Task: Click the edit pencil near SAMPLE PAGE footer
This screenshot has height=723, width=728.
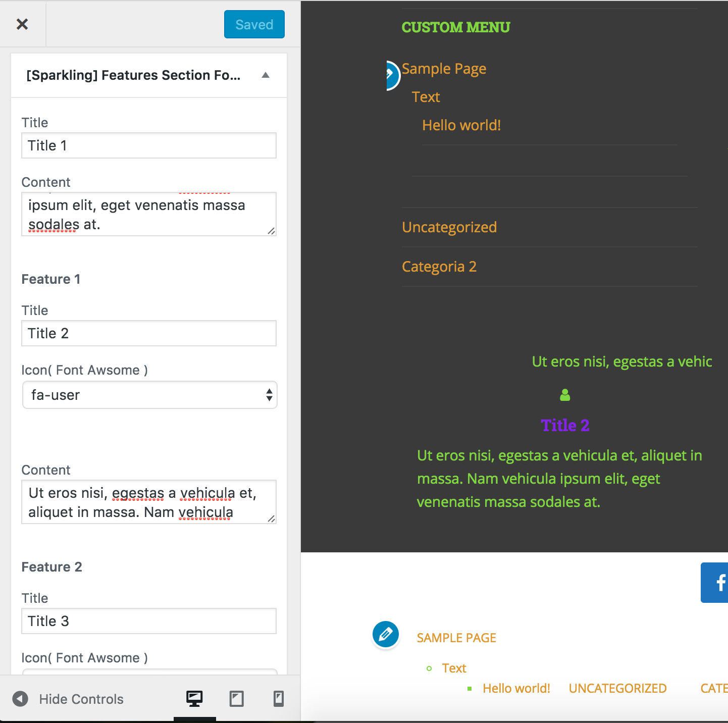Action: [385, 635]
